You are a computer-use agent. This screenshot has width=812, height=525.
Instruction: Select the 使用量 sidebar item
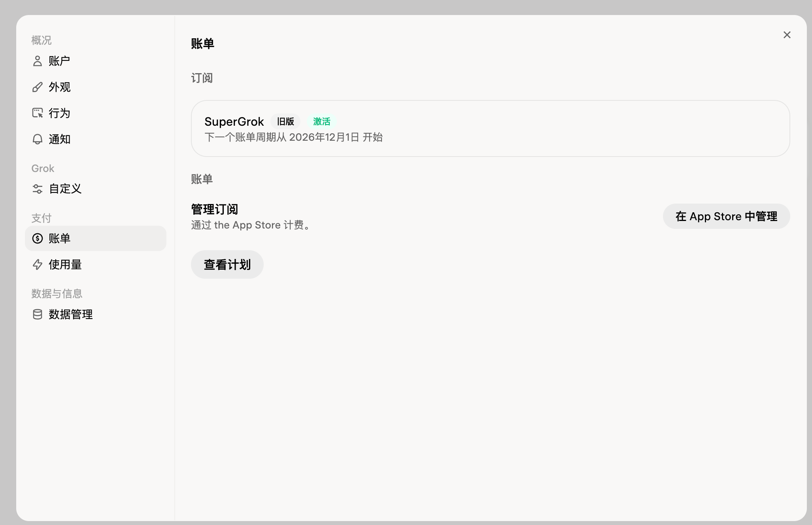pos(95,264)
